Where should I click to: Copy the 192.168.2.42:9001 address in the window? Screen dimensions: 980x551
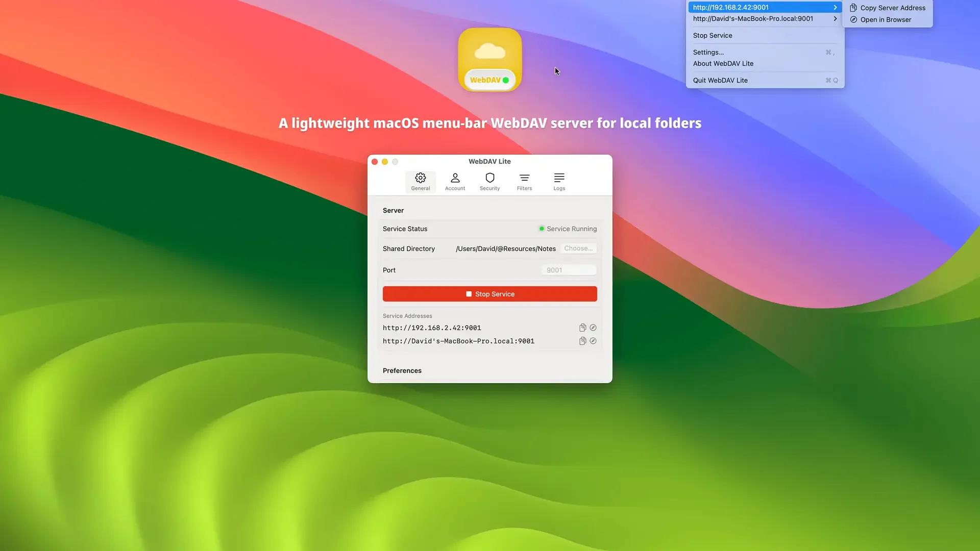[582, 328]
